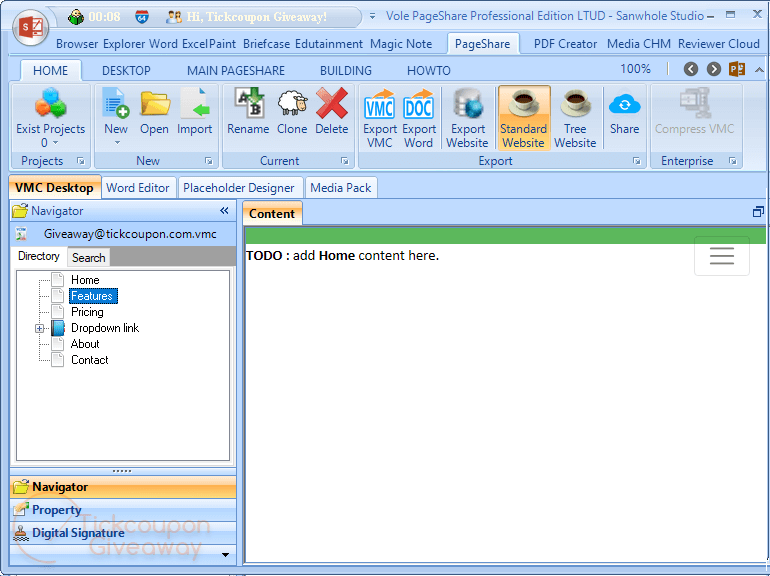Open the Briefcase module
The height and width of the screenshot is (576, 770).
pyautogui.click(x=267, y=44)
